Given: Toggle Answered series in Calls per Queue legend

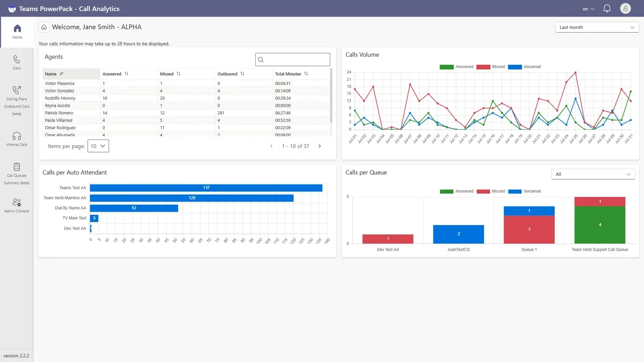Looking at the screenshot, I should coord(456,191).
